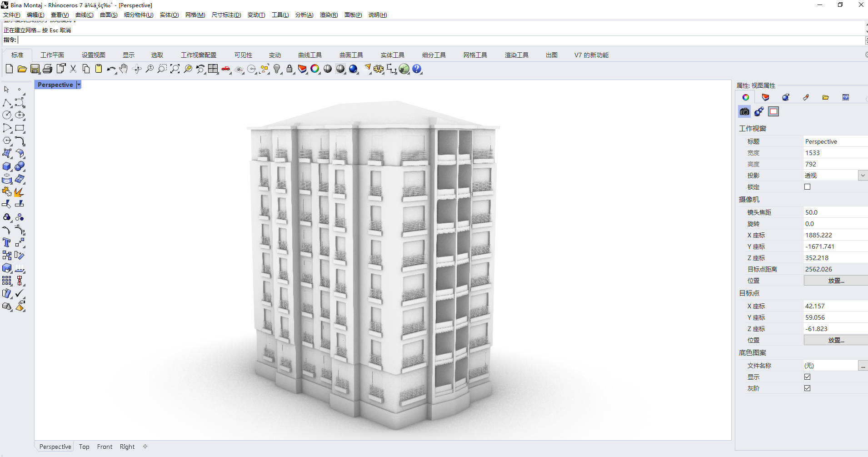Click the camera 位置 放置... button
The image size is (868, 457).
[x=836, y=281]
